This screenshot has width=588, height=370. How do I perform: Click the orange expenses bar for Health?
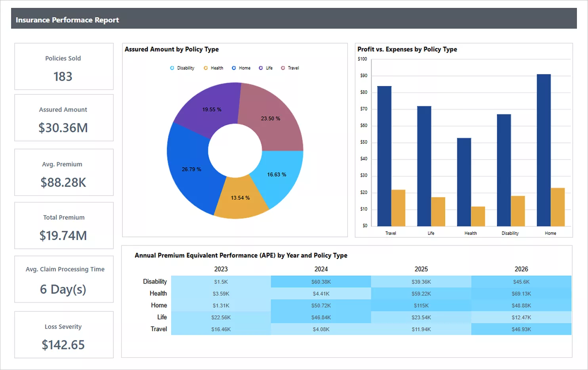pos(478,216)
